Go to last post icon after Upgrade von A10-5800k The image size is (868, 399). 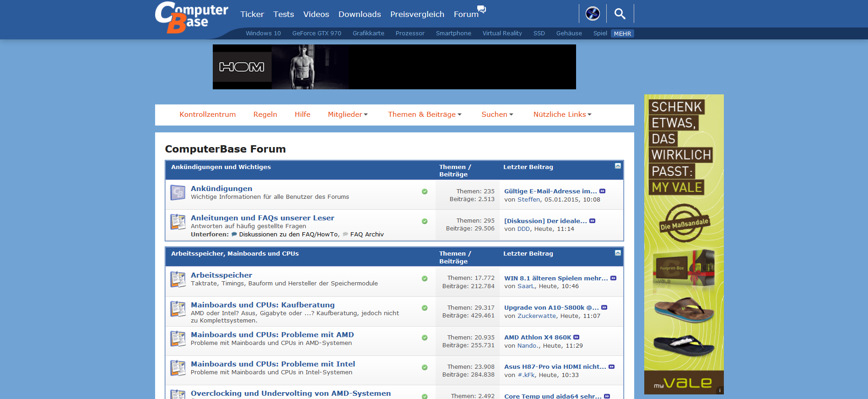coord(604,307)
